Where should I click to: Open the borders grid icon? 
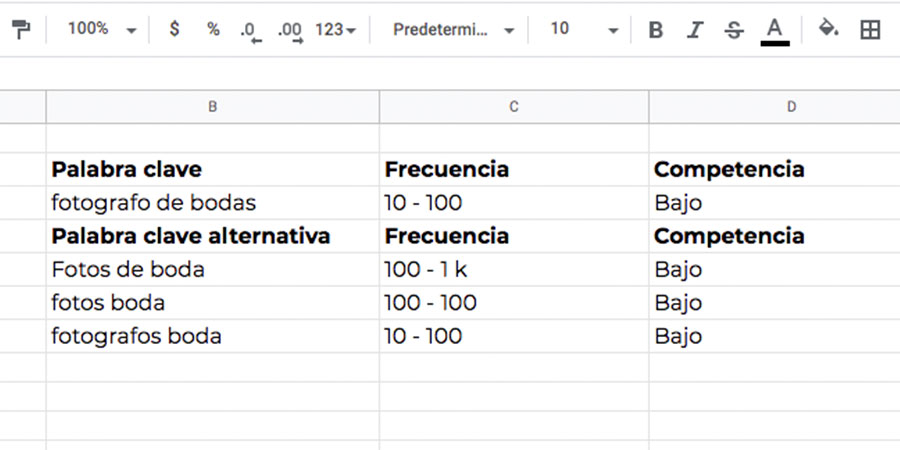click(870, 30)
